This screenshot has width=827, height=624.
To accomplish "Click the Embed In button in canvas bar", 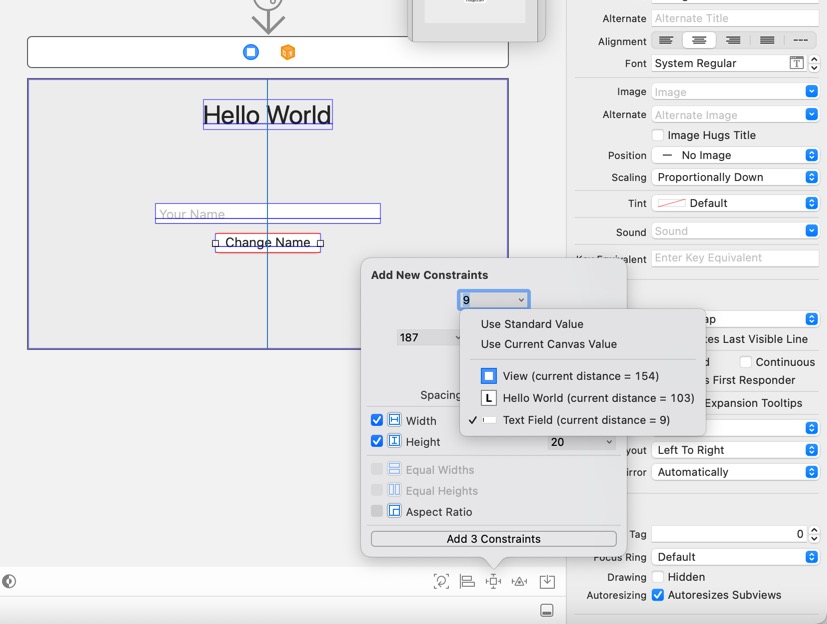I will pyautogui.click(x=547, y=581).
